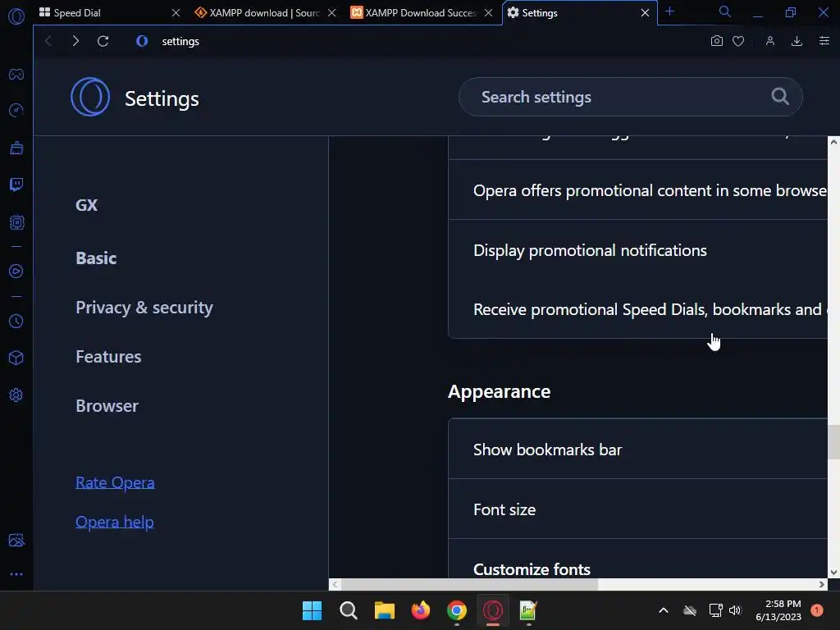Click the scroll-right arrow on horizontal scrollbar
The width and height of the screenshot is (840, 630).
click(x=822, y=584)
